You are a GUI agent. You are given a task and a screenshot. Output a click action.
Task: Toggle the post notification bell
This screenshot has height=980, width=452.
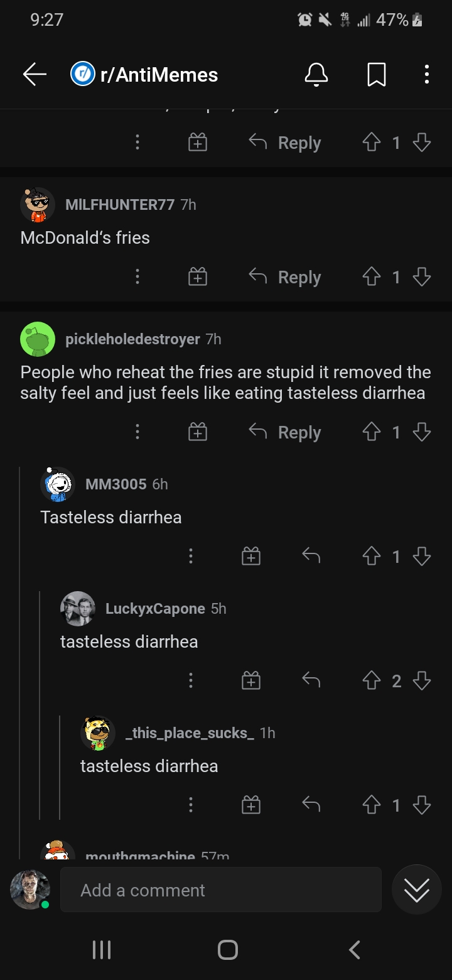[316, 75]
